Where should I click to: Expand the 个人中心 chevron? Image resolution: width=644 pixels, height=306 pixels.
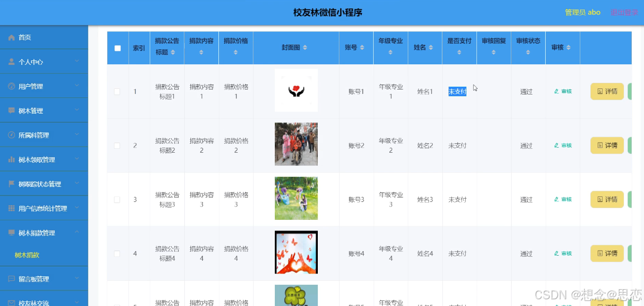click(77, 62)
